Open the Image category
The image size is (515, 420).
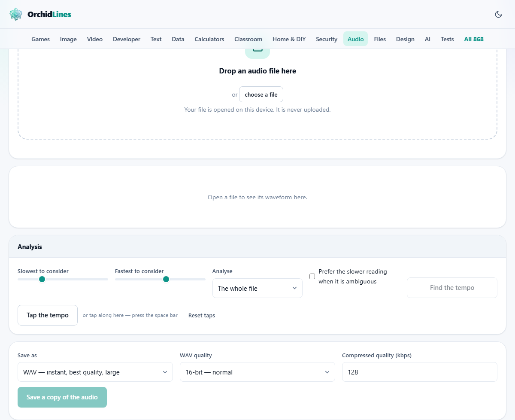pyautogui.click(x=68, y=39)
